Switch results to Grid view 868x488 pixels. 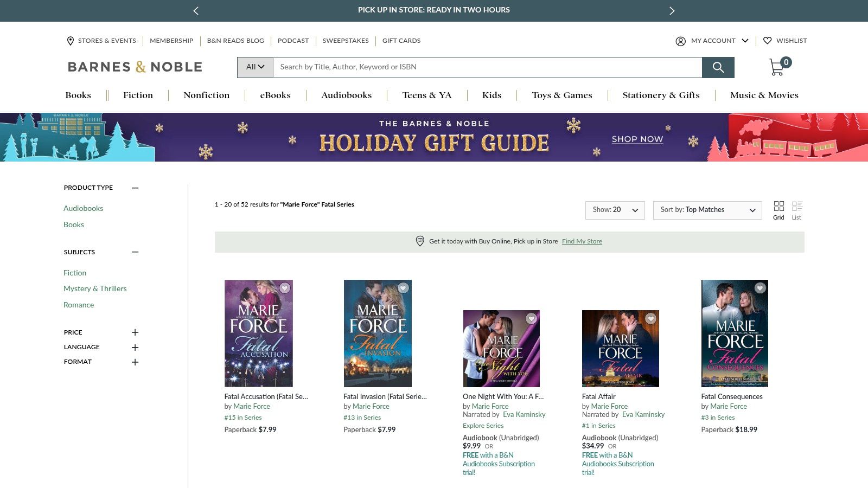779,207
